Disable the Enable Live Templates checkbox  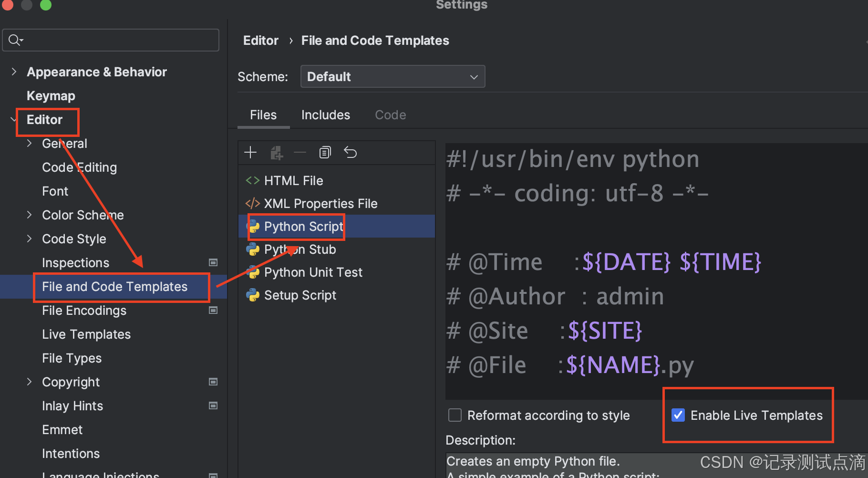[x=678, y=415]
